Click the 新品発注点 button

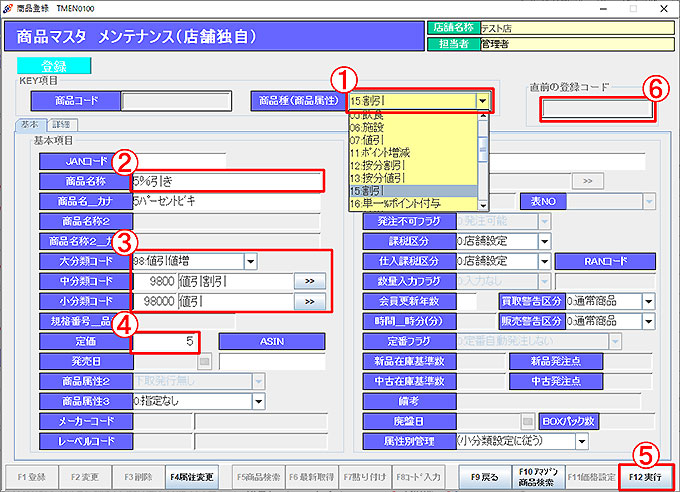point(556,361)
